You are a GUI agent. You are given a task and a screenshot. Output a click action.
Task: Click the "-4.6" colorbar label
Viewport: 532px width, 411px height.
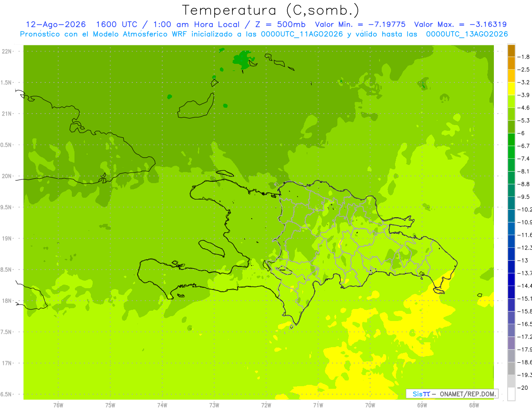point(524,108)
